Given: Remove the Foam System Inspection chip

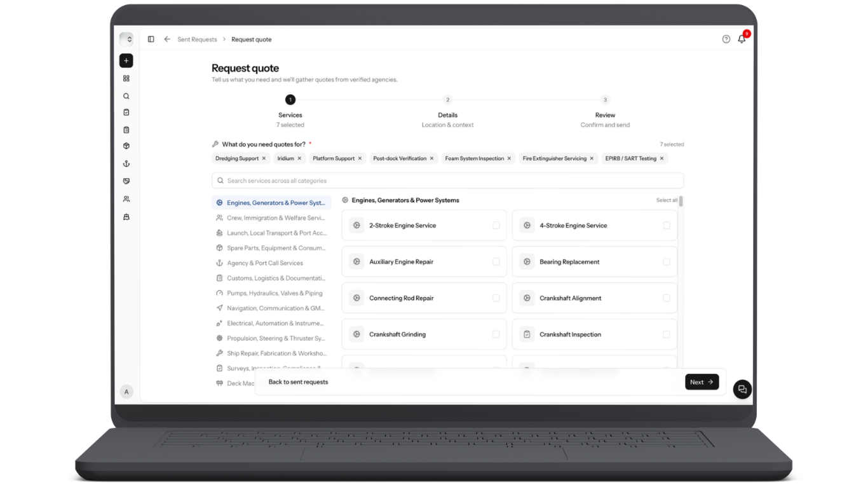Looking at the screenshot, I should point(509,158).
